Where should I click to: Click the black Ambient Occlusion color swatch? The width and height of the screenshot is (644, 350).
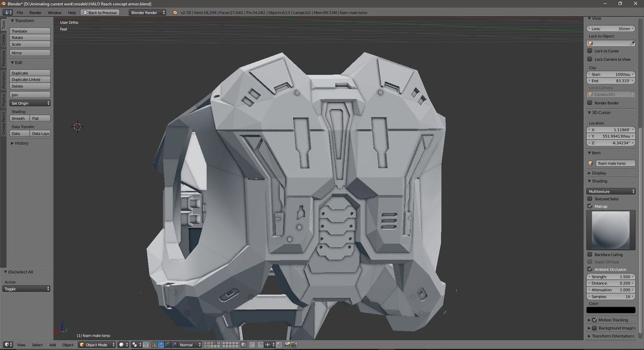(611, 310)
